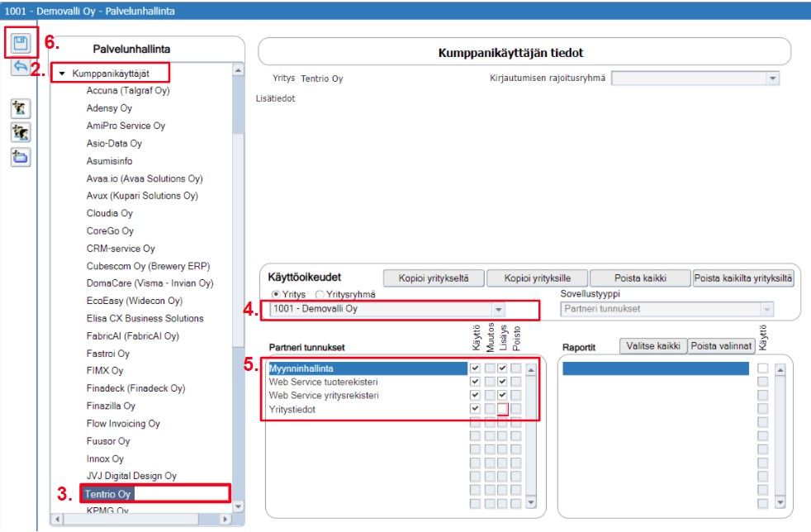Toggle Lisäys checkbox for Myynninhallinta
The image size is (811, 532).
point(502,368)
